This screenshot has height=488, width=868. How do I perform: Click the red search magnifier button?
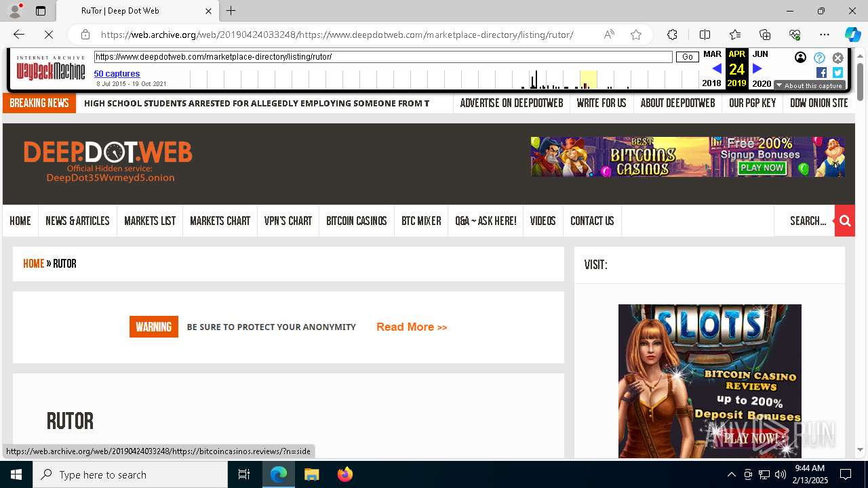coord(845,220)
